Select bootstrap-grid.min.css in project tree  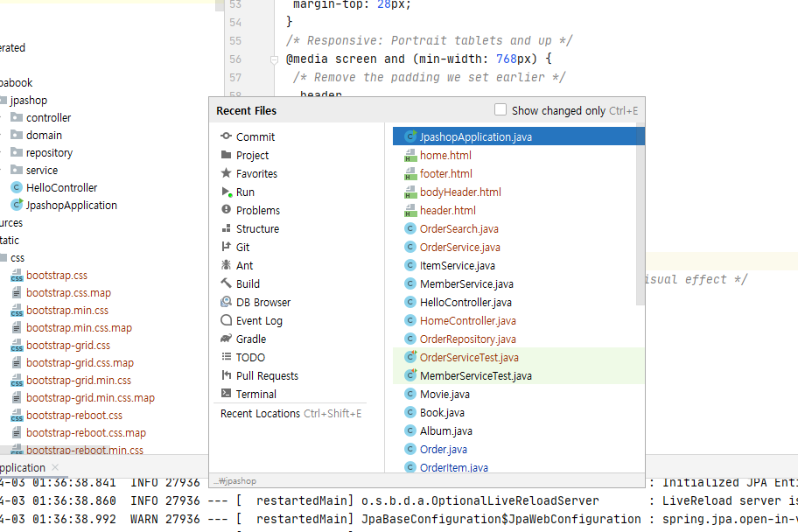(71, 381)
